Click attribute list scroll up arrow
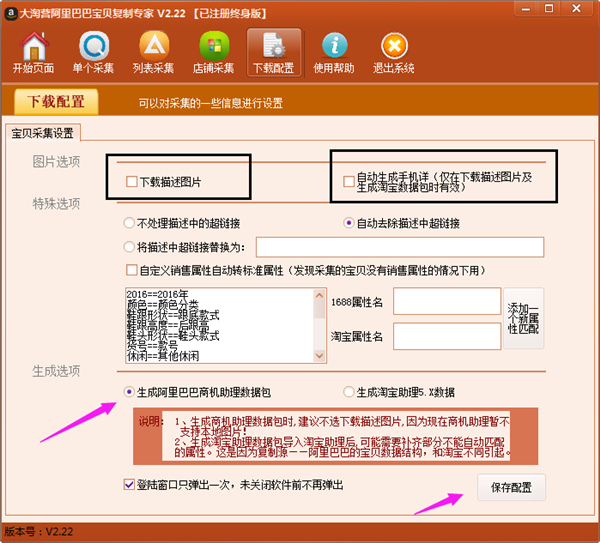The height and width of the screenshot is (543, 600). (x=319, y=296)
